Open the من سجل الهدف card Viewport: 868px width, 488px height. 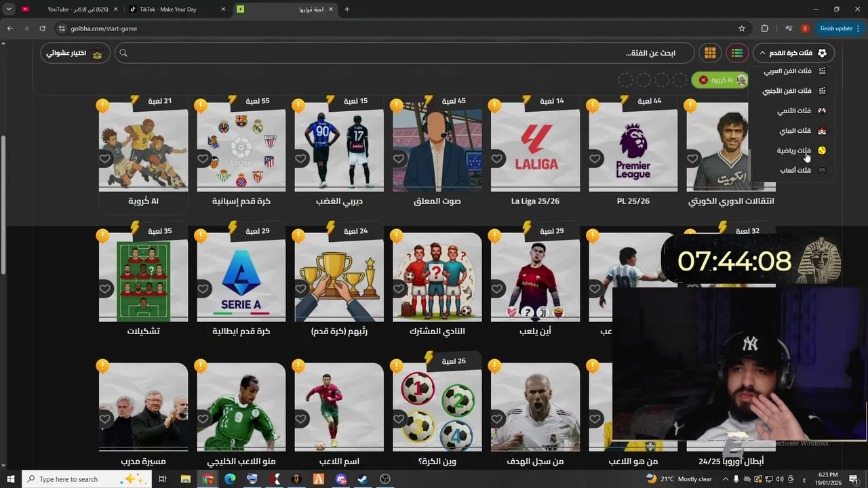(535, 407)
